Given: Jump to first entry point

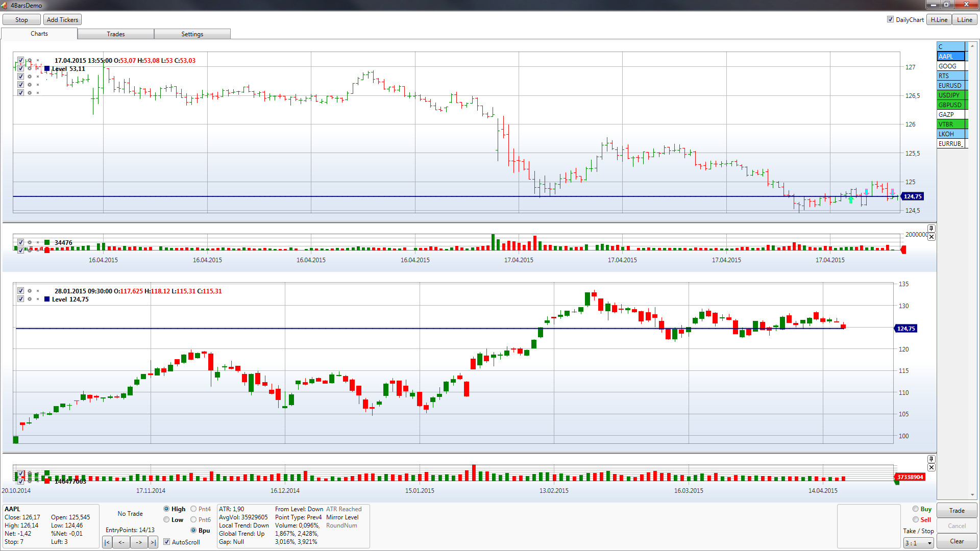Looking at the screenshot, I should 107,542.
